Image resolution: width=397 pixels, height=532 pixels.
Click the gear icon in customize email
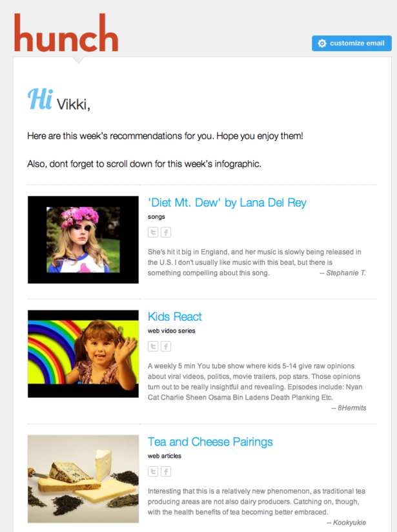[322, 43]
